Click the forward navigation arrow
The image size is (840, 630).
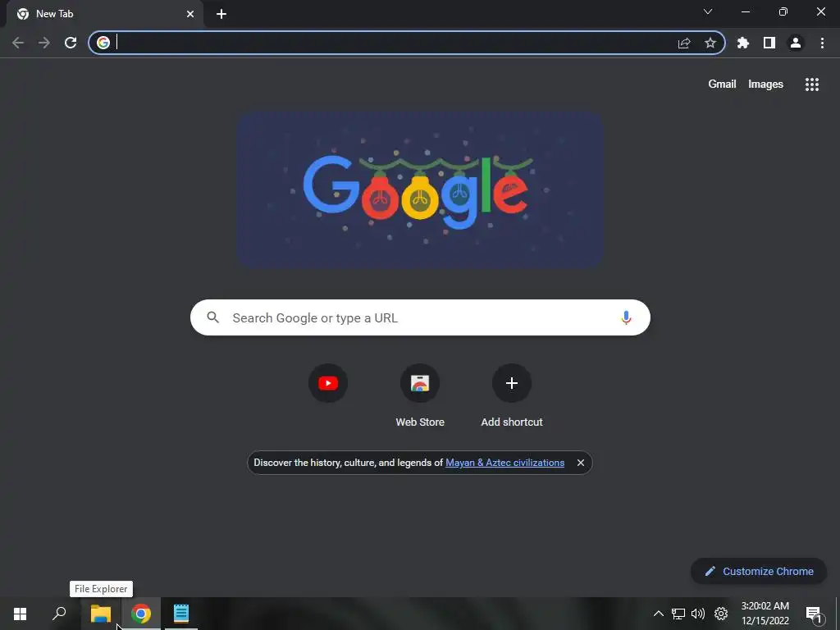[44, 43]
